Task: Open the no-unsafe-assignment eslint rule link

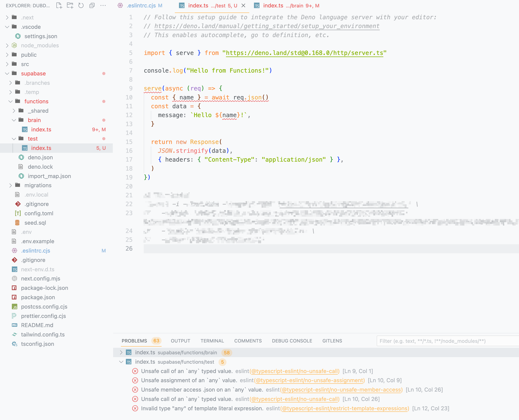Action: (x=310, y=380)
